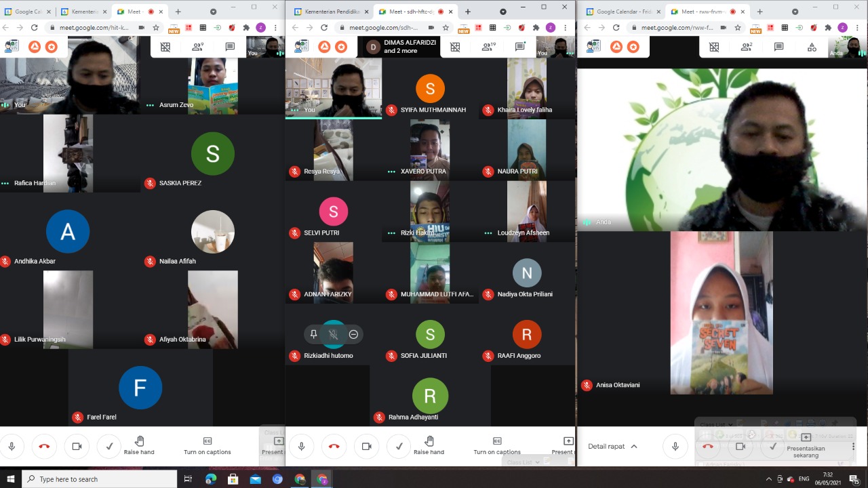Click Presentasikan sekarang button
Image resolution: width=868 pixels, height=488 pixels.
pos(806,446)
